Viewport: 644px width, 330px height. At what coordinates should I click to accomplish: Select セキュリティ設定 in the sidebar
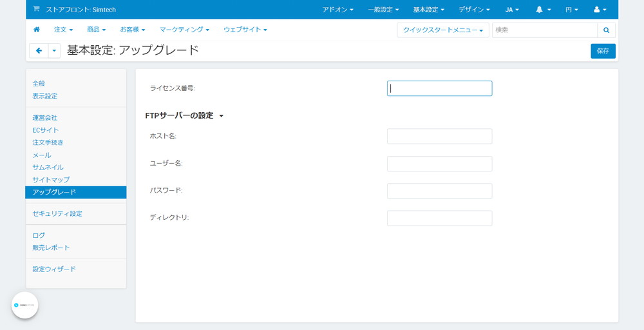[x=57, y=214]
